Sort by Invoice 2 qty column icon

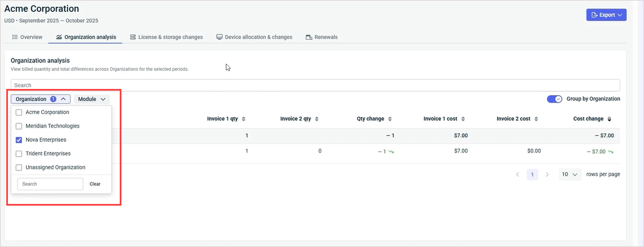[x=317, y=119]
